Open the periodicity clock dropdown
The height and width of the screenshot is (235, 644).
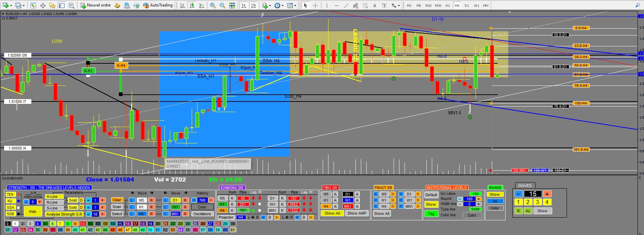[x=282, y=5]
